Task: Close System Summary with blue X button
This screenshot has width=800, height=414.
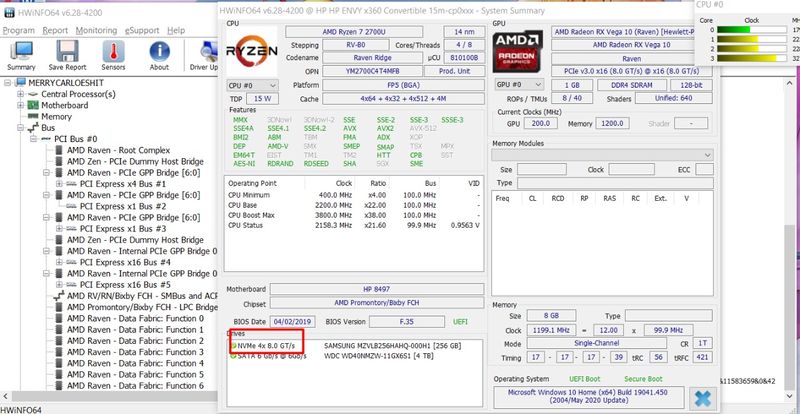Action: (702, 398)
